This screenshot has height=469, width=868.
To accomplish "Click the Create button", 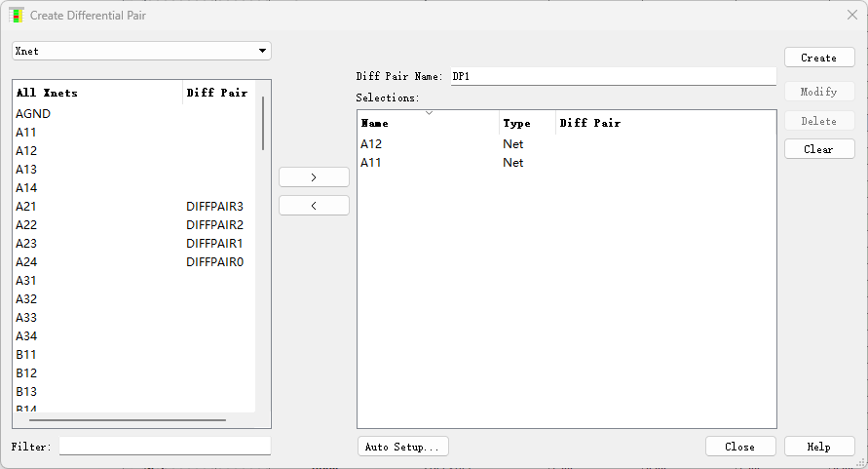I will 819,58.
